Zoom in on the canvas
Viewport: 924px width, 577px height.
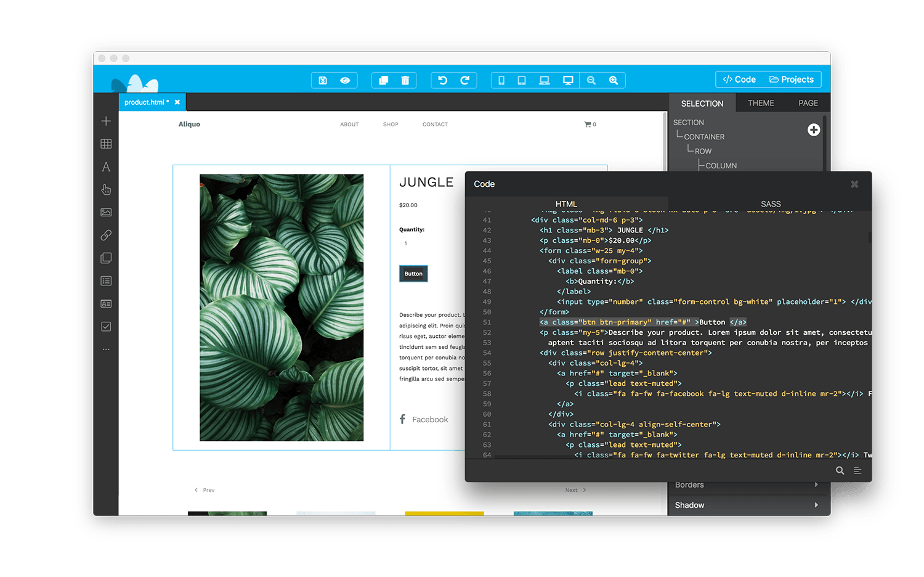[x=614, y=80]
